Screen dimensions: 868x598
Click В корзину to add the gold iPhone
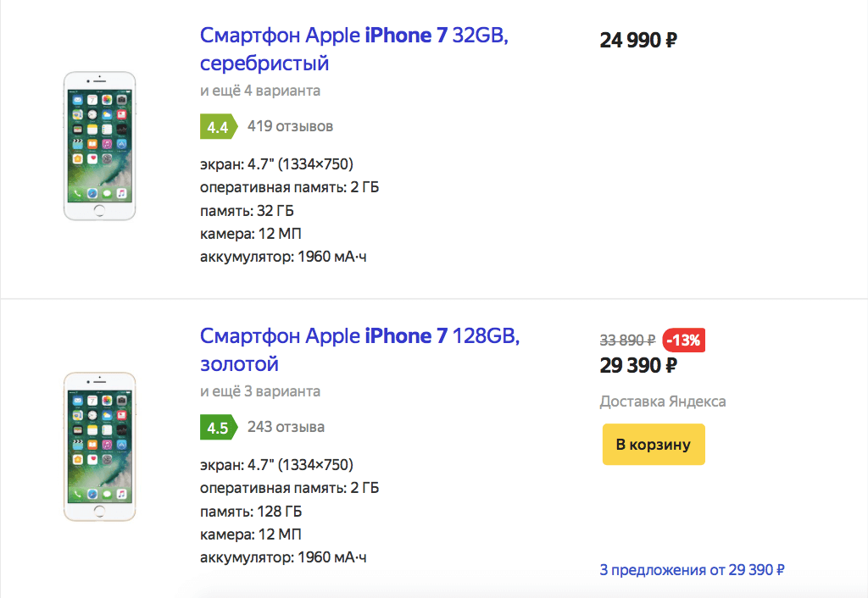click(x=654, y=444)
